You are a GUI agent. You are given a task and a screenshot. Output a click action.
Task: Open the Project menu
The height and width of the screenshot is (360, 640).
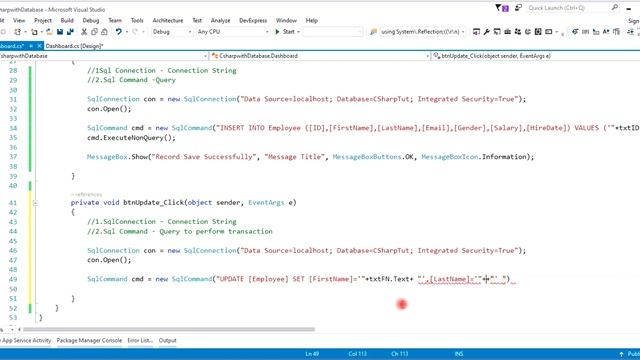point(43,20)
